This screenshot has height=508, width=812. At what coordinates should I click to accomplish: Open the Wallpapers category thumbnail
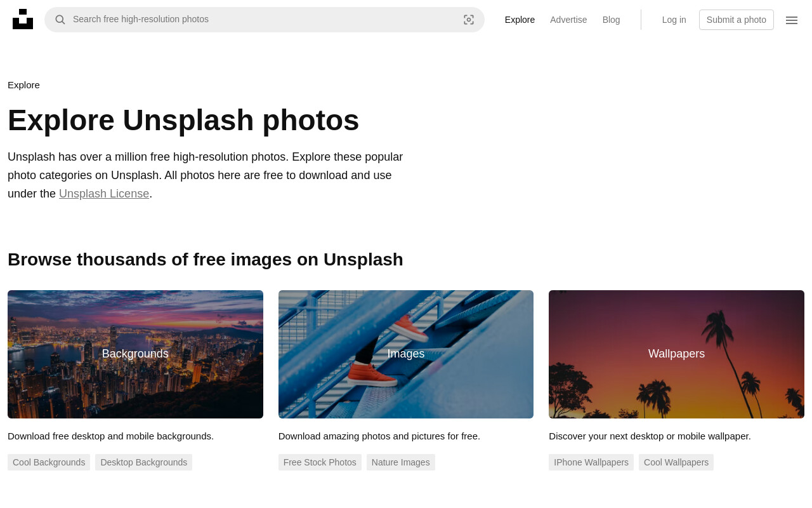(x=676, y=354)
